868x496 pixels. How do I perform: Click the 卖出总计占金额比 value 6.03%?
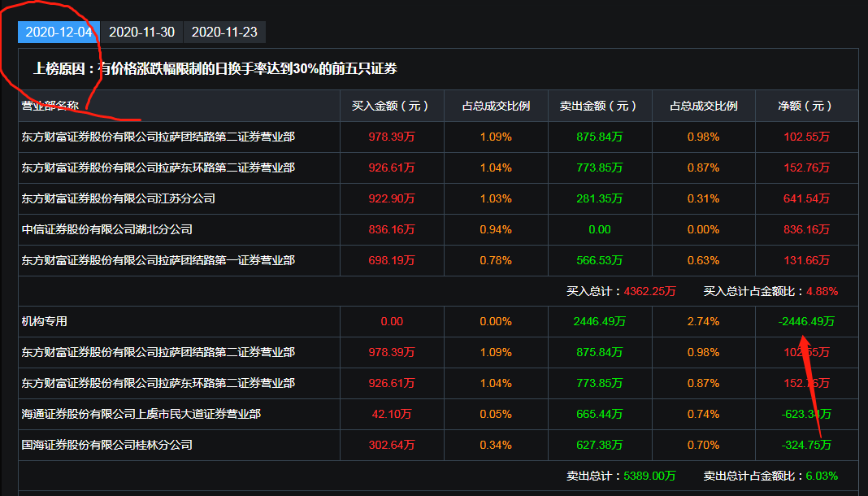click(822, 476)
